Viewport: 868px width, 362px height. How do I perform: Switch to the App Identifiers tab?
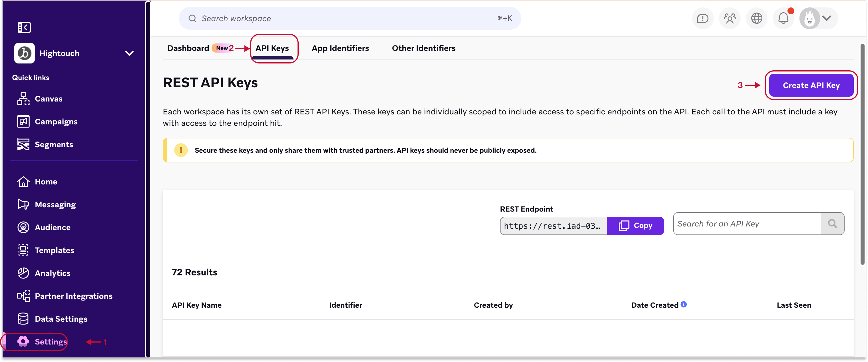tap(340, 48)
